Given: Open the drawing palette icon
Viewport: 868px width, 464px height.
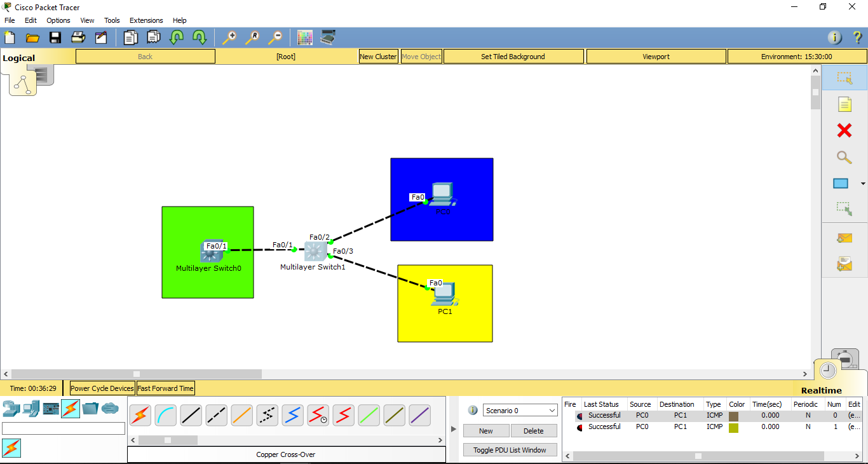Looking at the screenshot, I should pyautogui.click(x=305, y=38).
